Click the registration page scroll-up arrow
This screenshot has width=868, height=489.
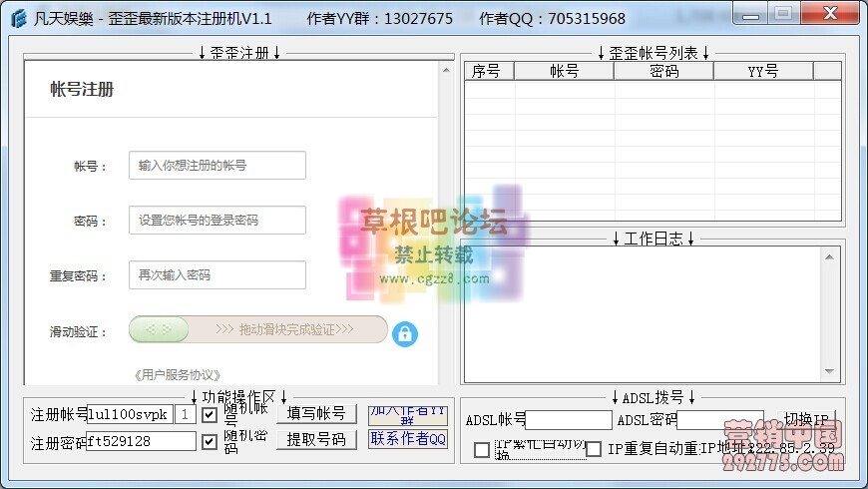pyautogui.click(x=446, y=70)
